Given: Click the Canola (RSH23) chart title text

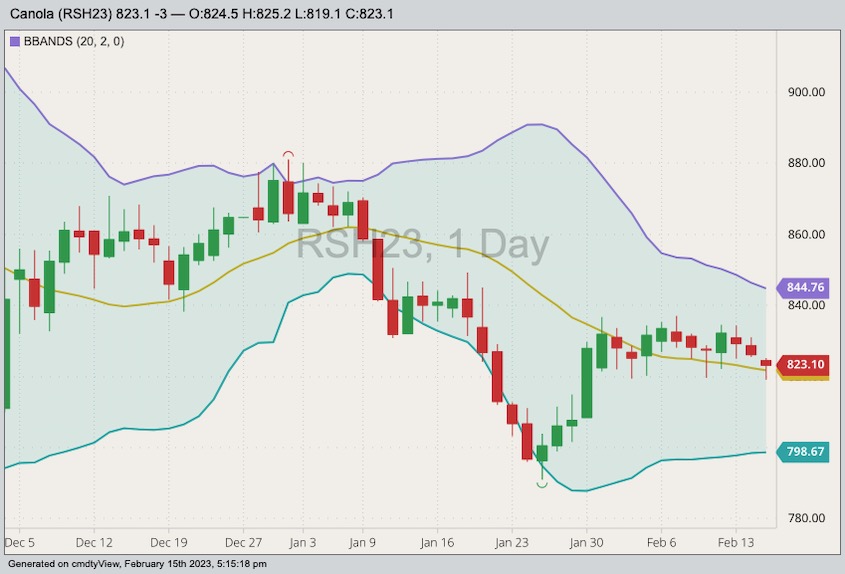Looking at the screenshot, I should [202, 13].
